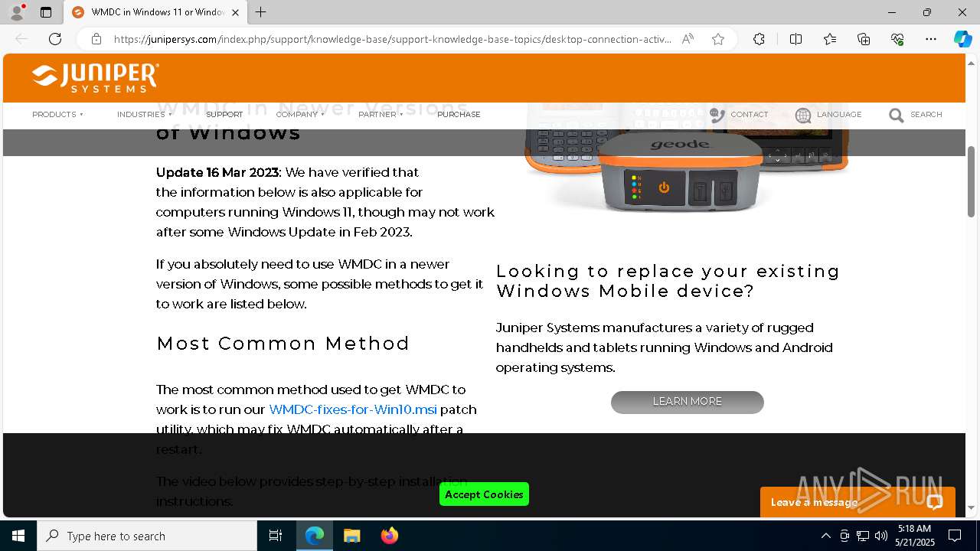Screen dimensions: 980x551
Task: Click the page vertical scrollbar thumb
Action: tap(972, 181)
